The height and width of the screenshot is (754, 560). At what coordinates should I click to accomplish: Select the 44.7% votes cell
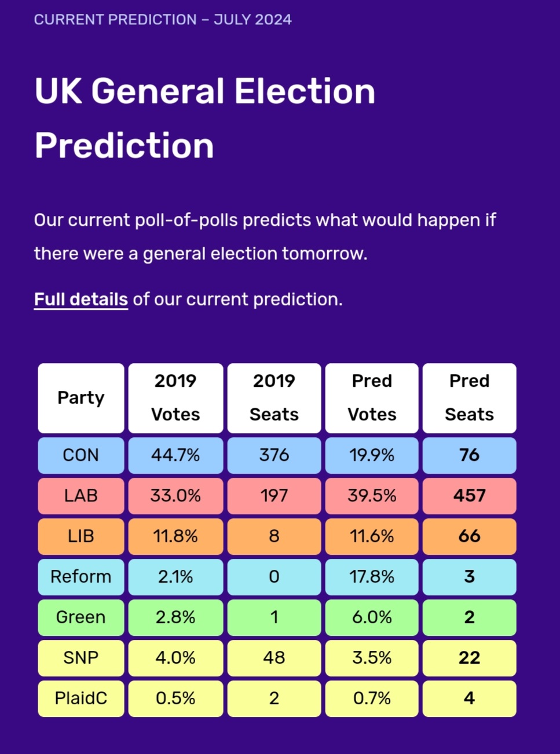tap(175, 455)
